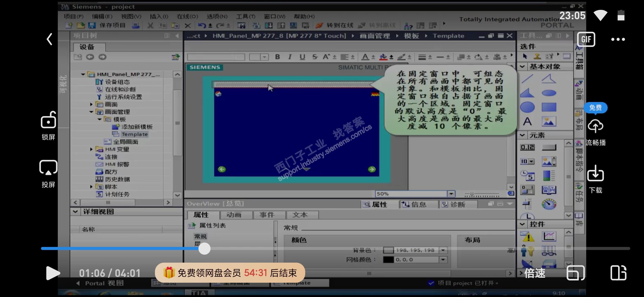Expand the HMI 变量 tree node

tap(91, 149)
